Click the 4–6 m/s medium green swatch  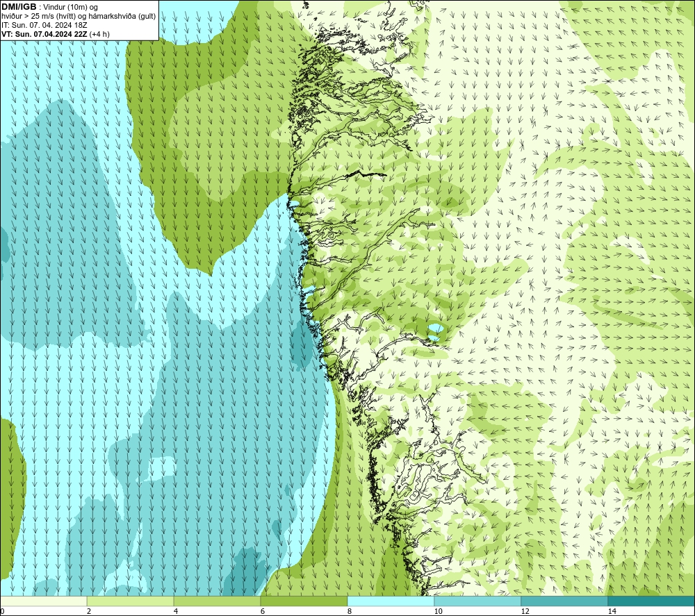pos(217,601)
